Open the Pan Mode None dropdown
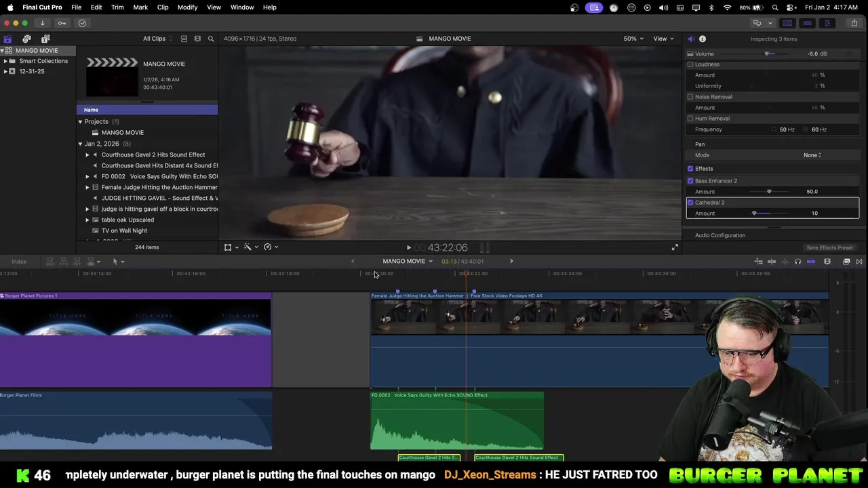This screenshot has height=488, width=868. click(812, 155)
